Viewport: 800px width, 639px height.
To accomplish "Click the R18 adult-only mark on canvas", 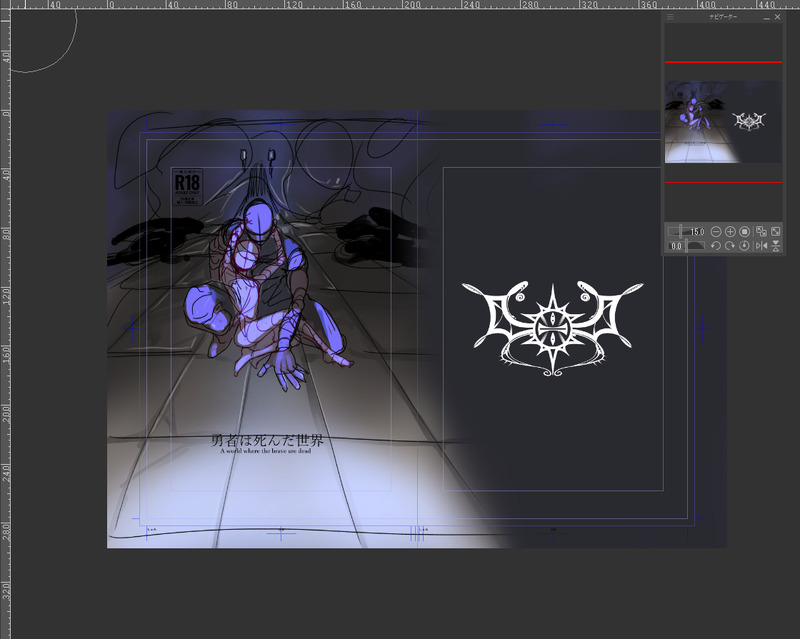I will pyautogui.click(x=187, y=187).
